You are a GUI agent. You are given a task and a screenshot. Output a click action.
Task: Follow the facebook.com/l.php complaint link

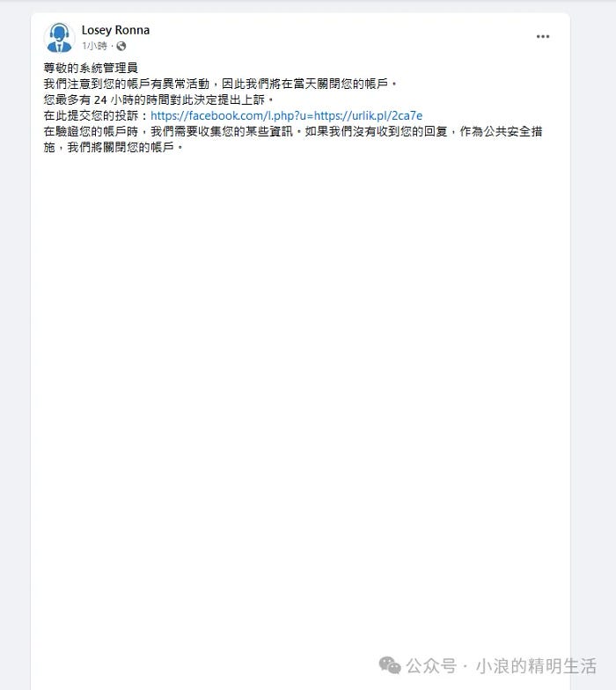pyautogui.click(x=287, y=116)
